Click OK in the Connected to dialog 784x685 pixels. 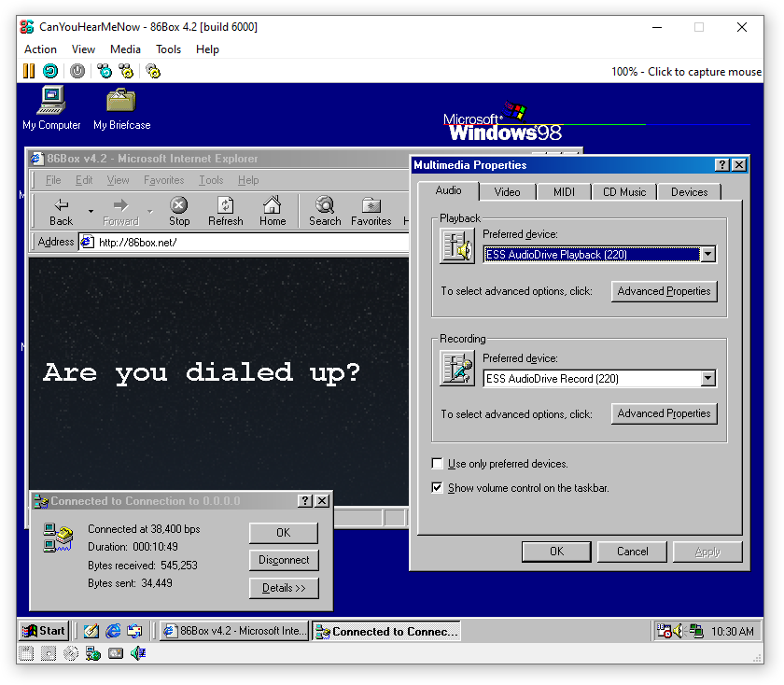pos(284,533)
